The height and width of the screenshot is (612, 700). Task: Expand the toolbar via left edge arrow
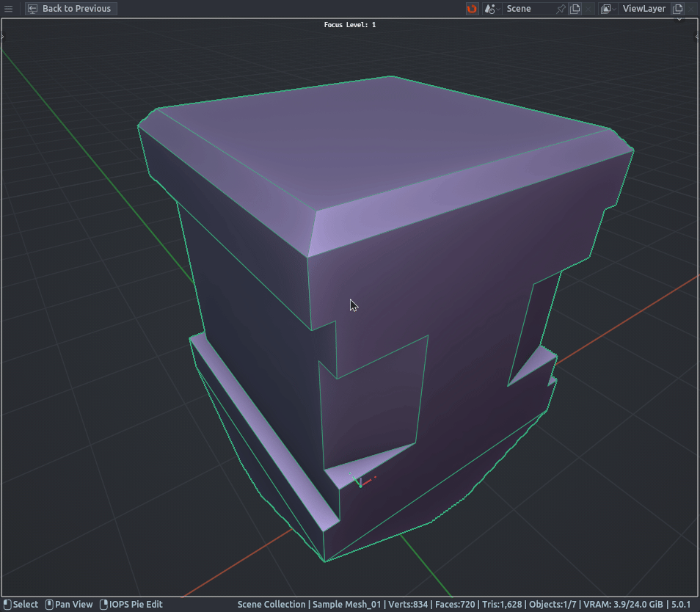pos(3,35)
